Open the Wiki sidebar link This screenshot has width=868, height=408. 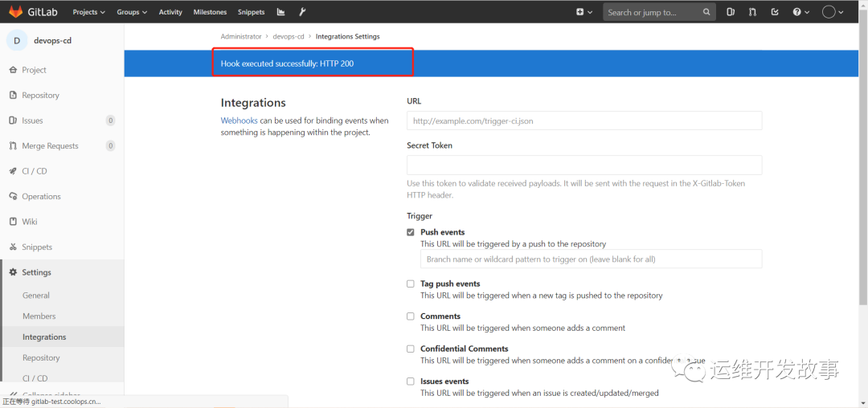pyautogui.click(x=30, y=222)
